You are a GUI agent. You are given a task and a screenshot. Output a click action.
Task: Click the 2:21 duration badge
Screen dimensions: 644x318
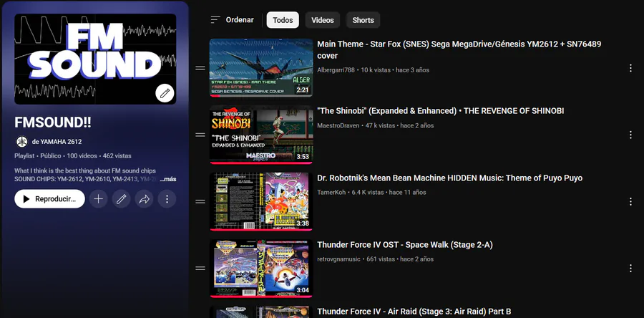click(302, 90)
